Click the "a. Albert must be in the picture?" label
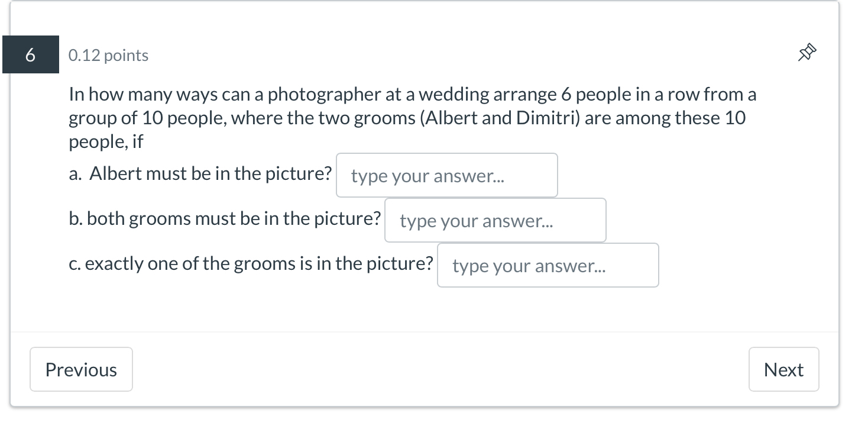This screenshot has height=445, width=868. [x=200, y=174]
